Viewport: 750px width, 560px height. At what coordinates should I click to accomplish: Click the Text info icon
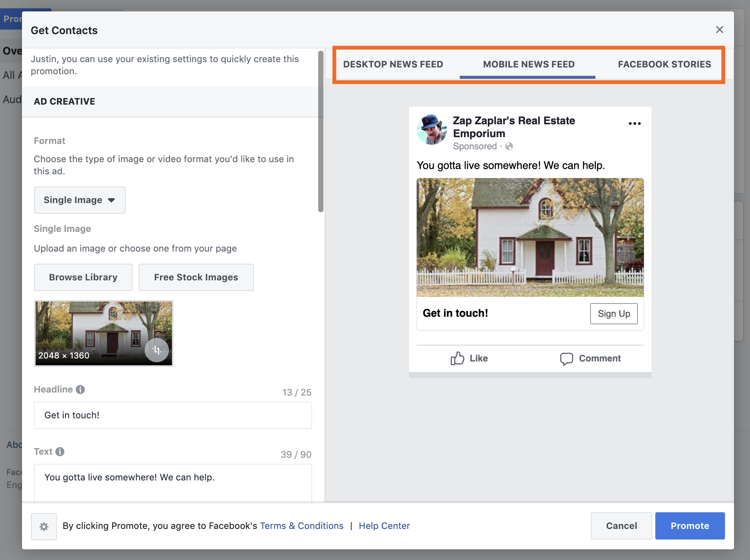click(60, 452)
